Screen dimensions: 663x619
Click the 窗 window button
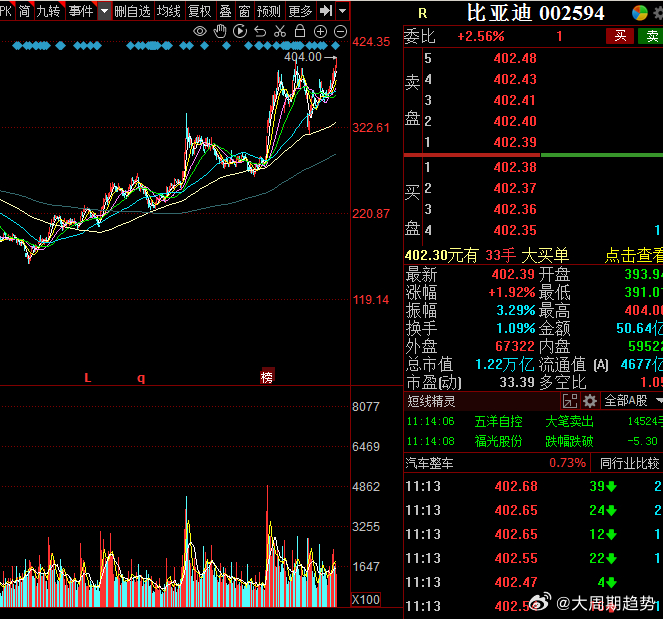point(244,11)
